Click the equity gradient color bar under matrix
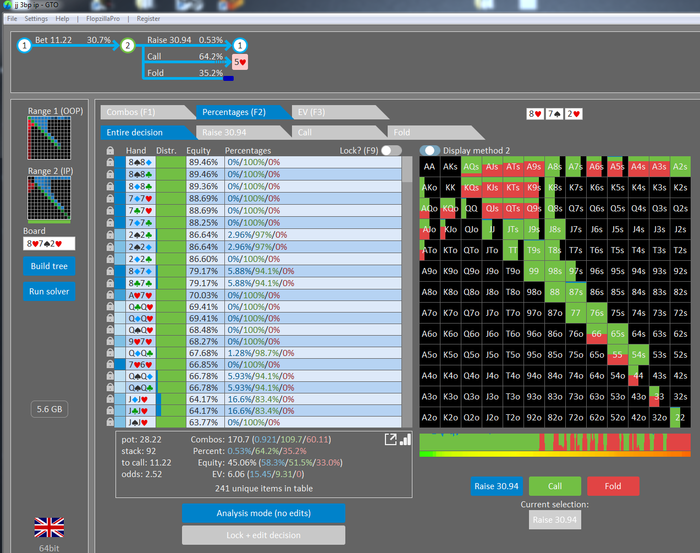This screenshot has height=553, width=700. coord(555,454)
